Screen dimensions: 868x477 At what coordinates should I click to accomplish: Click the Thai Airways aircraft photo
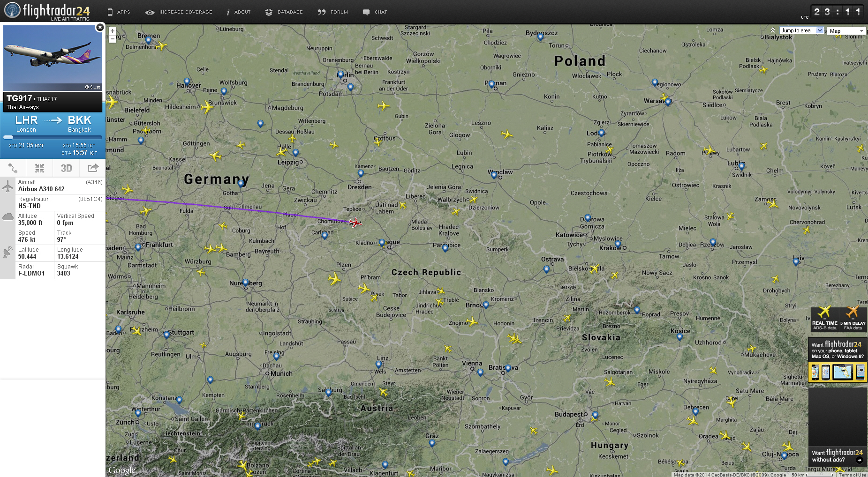point(53,58)
